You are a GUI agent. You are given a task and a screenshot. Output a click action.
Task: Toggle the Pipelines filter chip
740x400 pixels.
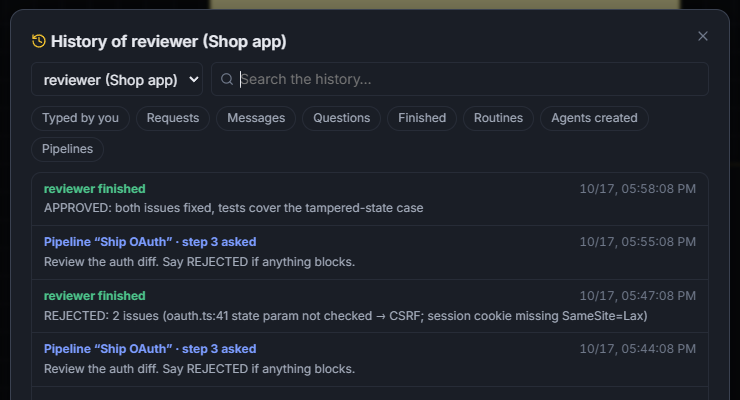[67, 149]
